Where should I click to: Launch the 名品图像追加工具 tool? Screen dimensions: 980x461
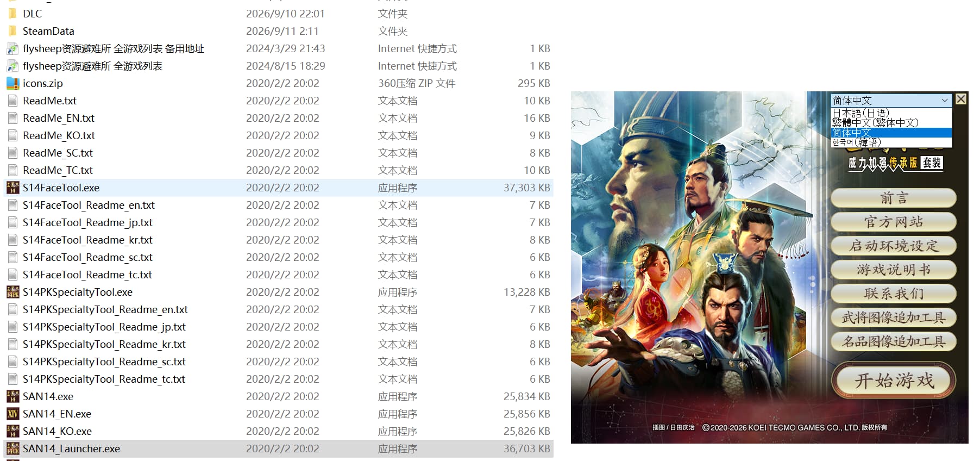tap(894, 341)
